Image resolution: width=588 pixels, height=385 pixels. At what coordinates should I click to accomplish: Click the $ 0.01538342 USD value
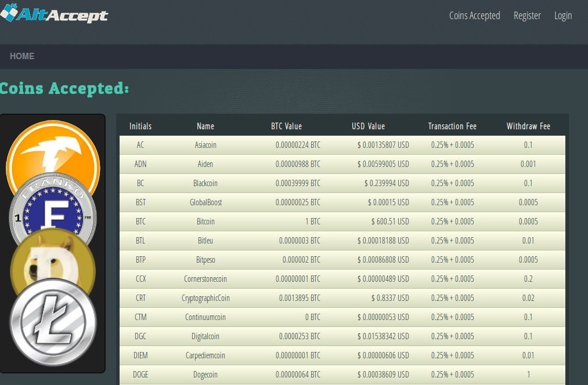pyautogui.click(x=383, y=336)
